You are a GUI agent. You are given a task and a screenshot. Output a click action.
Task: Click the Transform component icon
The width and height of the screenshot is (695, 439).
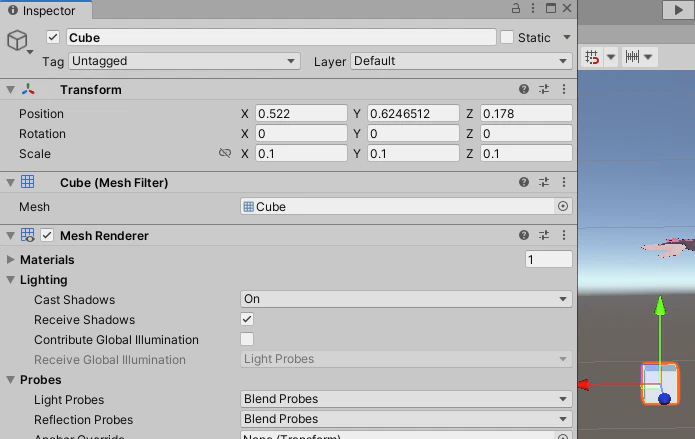point(28,89)
